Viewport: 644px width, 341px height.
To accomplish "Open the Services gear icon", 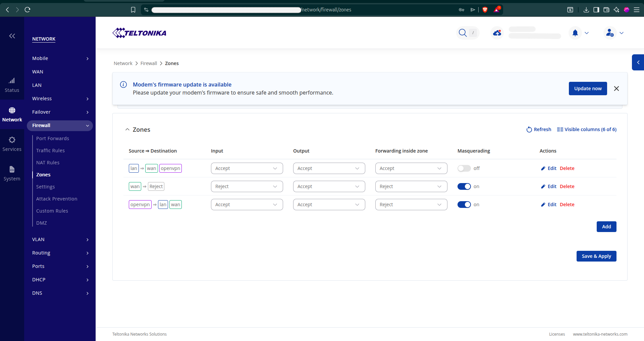I will click(12, 140).
